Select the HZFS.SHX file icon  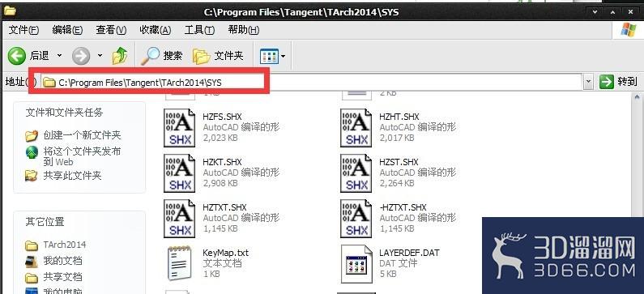coord(180,128)
